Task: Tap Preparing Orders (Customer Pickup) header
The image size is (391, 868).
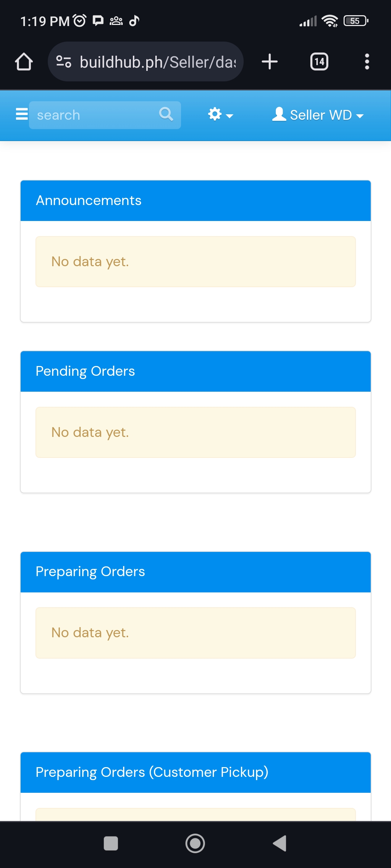Action: pyautogui.click(x=195, y=772)
